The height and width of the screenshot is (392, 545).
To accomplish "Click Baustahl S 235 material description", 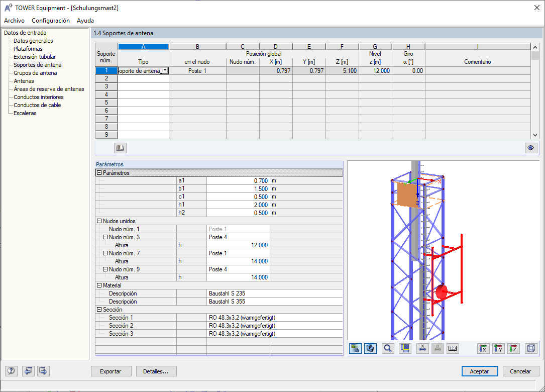I will tap(275, 293).
